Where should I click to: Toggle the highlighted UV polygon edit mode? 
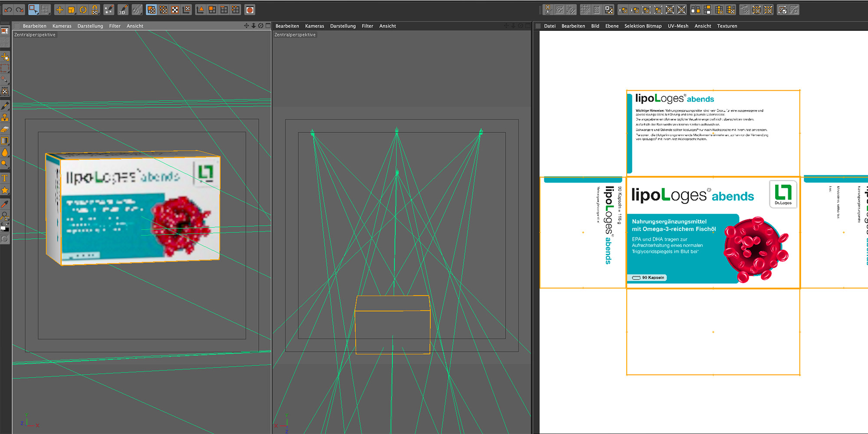point(151,10)
